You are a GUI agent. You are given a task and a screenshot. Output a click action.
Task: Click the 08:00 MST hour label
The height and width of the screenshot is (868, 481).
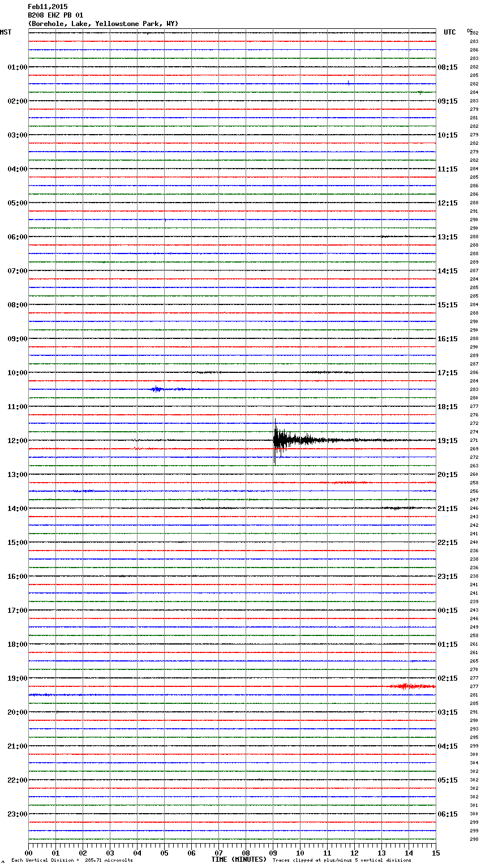click(x=18, y=305)
